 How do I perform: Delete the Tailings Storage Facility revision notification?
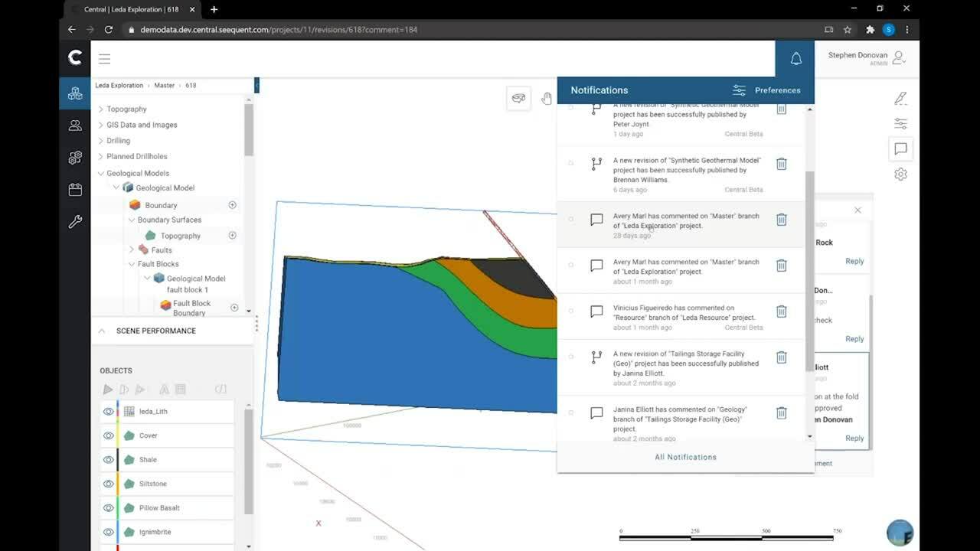[x=782, y=357]
